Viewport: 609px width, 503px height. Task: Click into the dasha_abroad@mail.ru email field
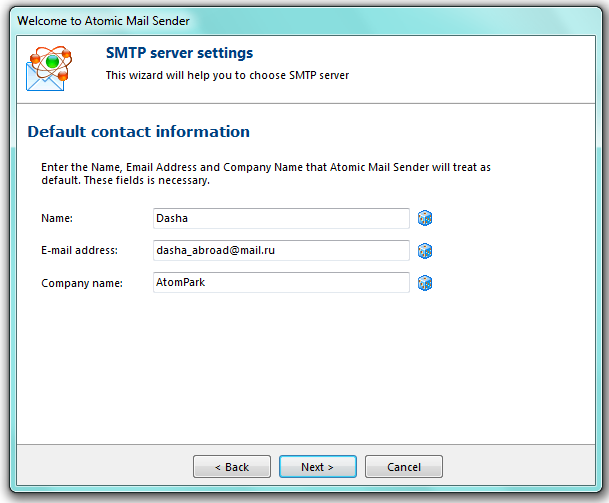click(x=280, y=250)
